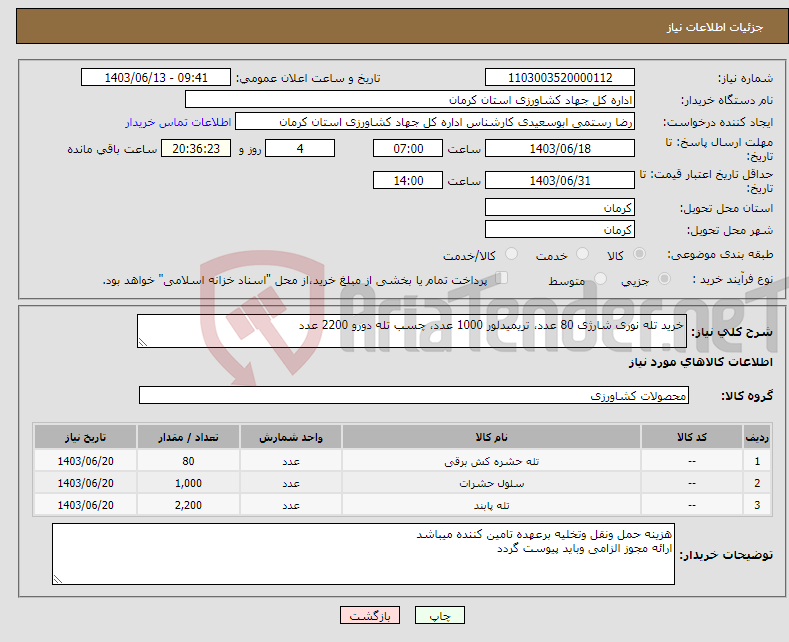Click the need date of سلول حشرات row

(x=86, y=483)
